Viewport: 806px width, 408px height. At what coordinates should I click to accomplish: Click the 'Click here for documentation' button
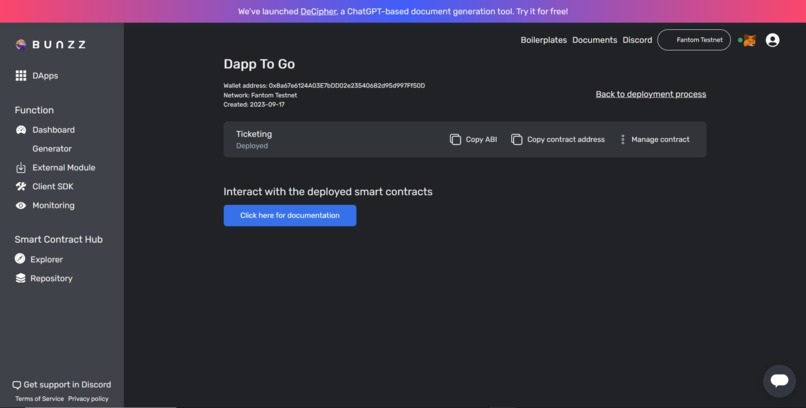pos(290,215)
